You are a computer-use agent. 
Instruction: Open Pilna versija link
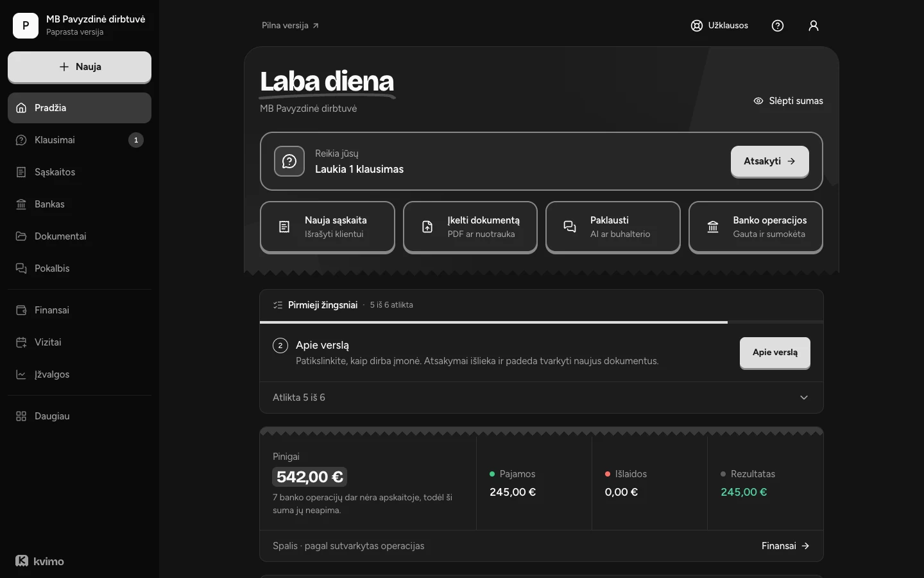(x=290, y=26)
